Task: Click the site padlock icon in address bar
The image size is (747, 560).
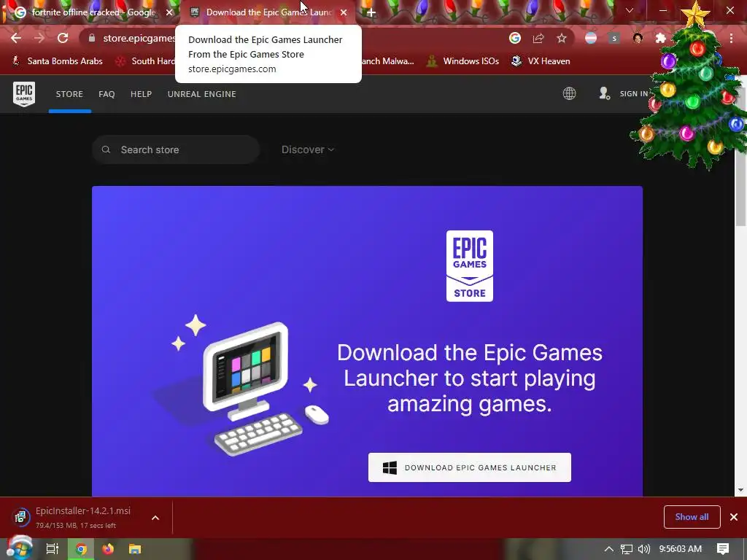Action: click(93, 38)
